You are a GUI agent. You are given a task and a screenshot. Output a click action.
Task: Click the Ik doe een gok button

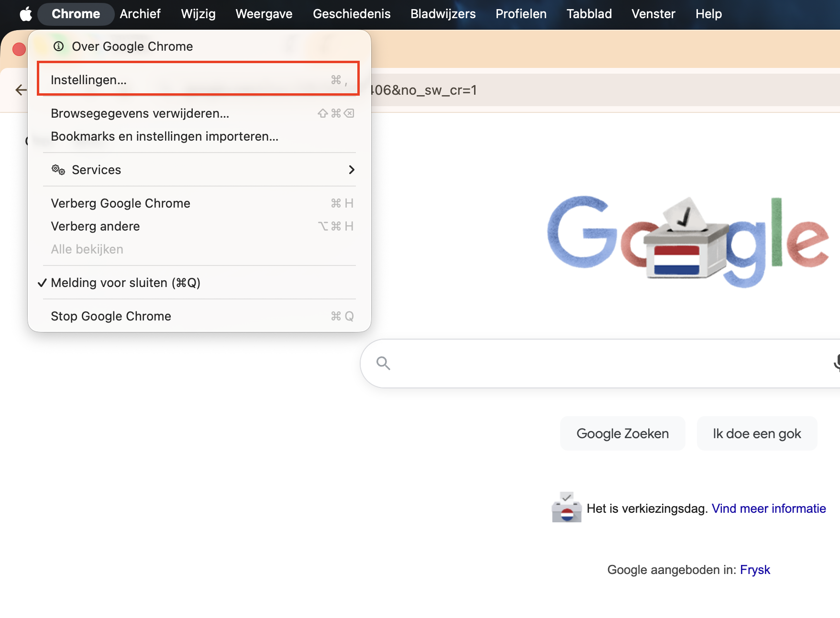coord(757,433)
